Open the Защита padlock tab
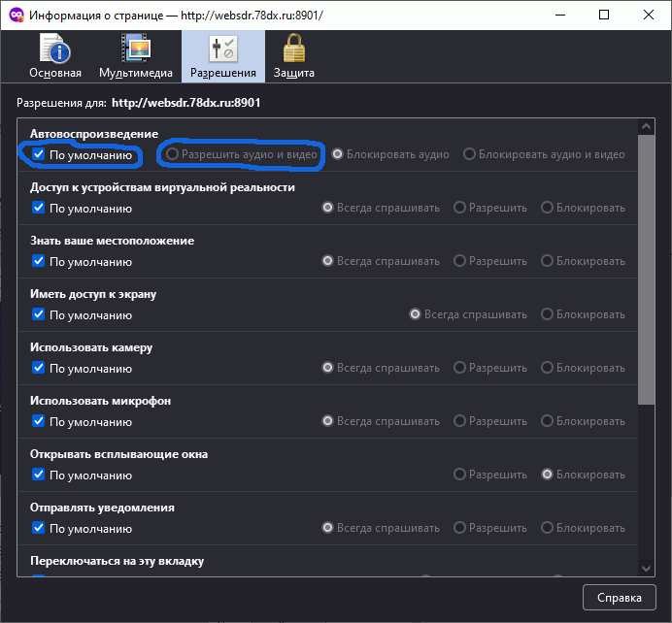Screen dimensions: 672x623 (293, 55)
